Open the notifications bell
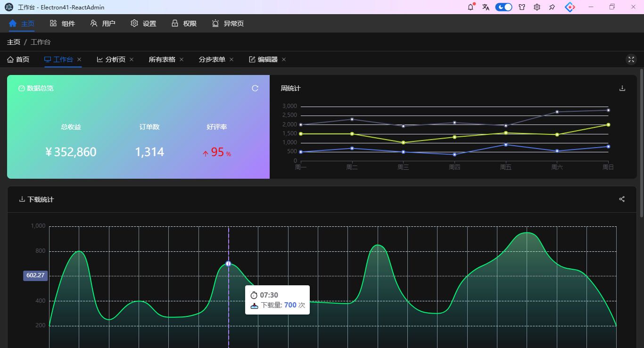Image resolution: width=644 pixels, height=348 pixels. click(x=471, y=7)
